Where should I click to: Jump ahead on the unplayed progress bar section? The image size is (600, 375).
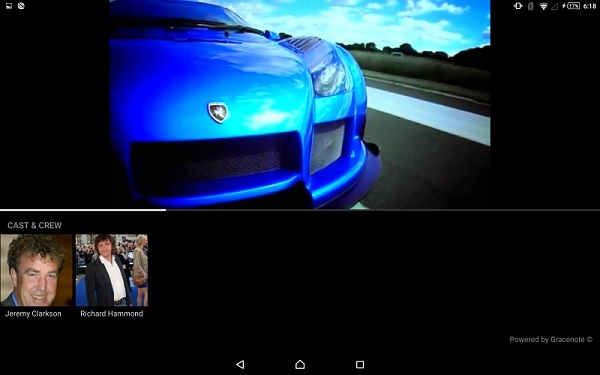click(383, 210)
